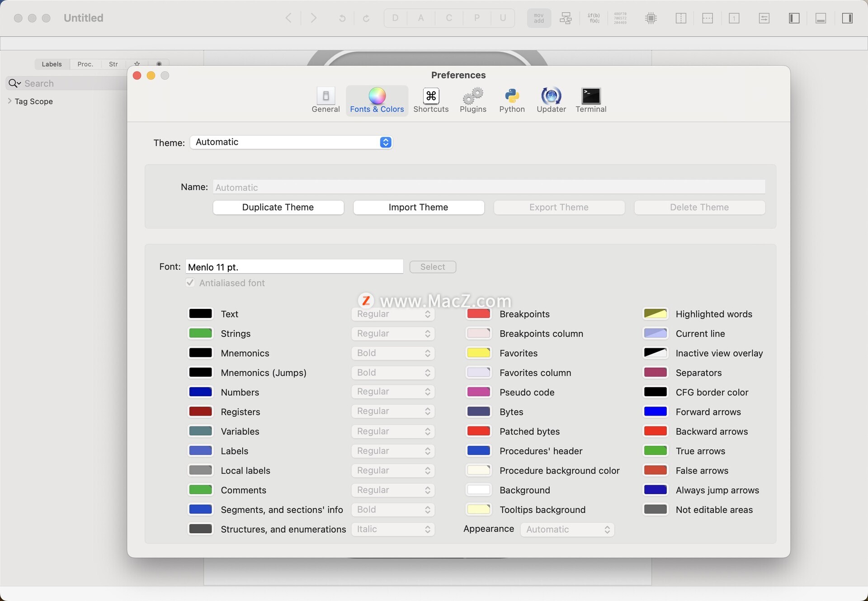The width and height of the screenshot is (868, 601).
Task: Open the font style dropdown for Text
Action: tap(393, 314)
